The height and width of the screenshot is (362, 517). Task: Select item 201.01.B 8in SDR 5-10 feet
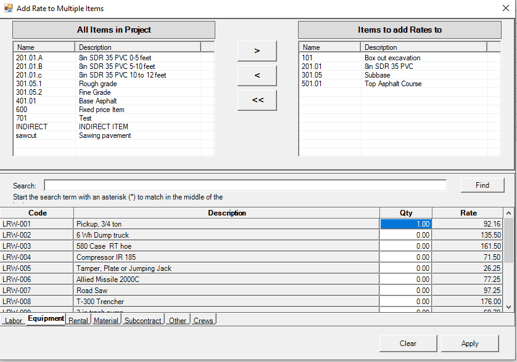pyautogui.click(x=107, y=66)
